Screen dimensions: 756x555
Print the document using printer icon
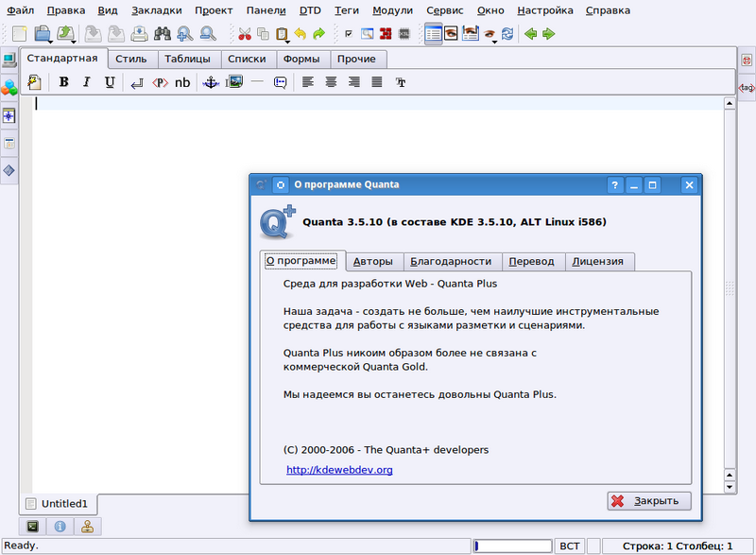(x=139, y=34)
